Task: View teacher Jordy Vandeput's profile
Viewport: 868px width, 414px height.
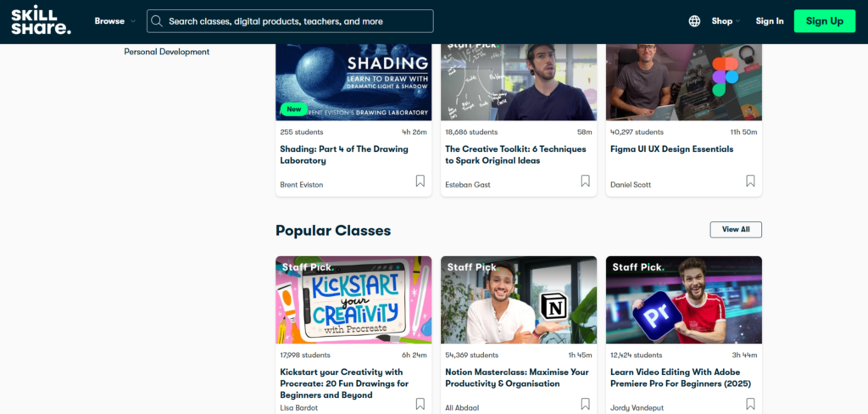Action: (637, 408)
